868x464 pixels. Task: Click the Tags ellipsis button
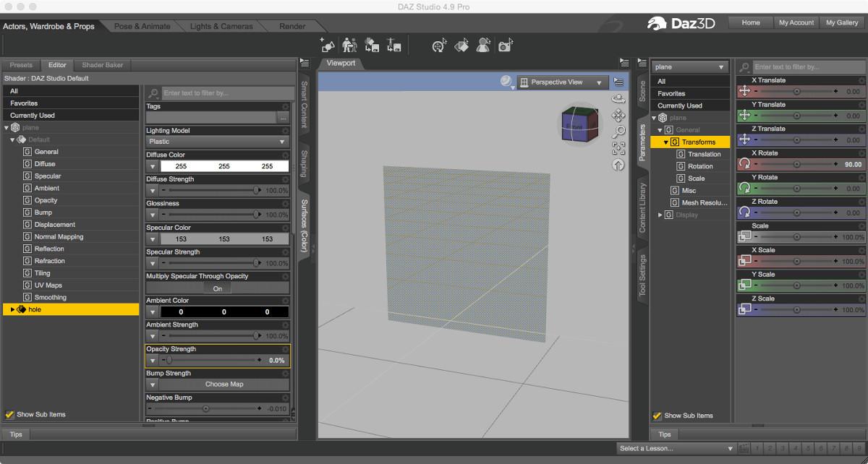tap(283, 117)
